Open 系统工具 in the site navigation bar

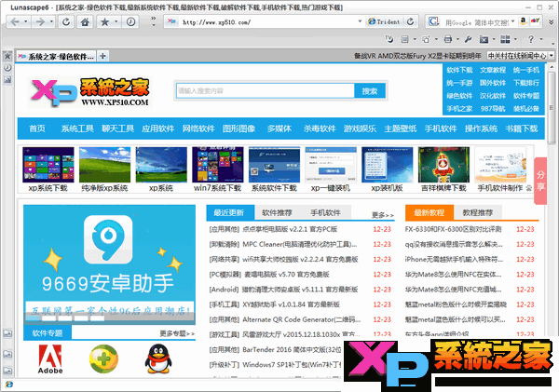pyautogui.click(x=77, y=128)
